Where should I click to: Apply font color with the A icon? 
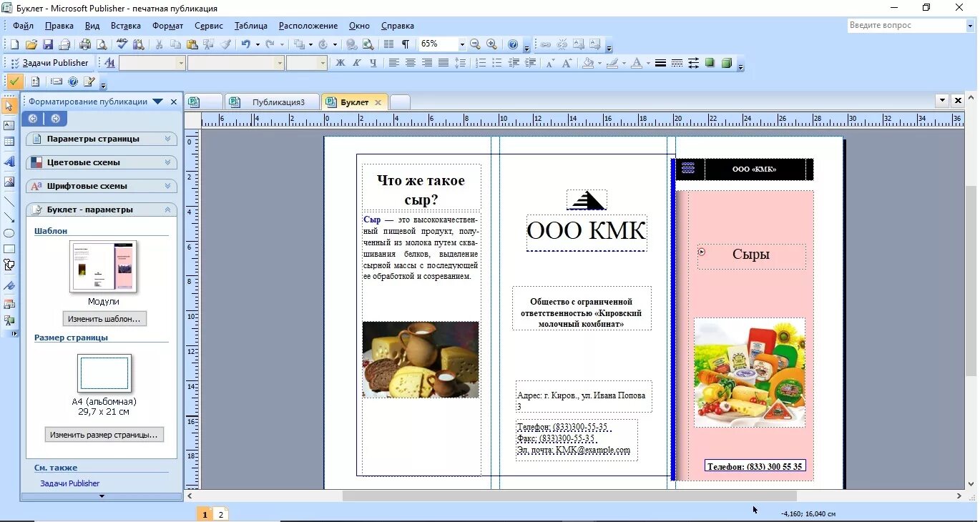[x=637, y=63]
